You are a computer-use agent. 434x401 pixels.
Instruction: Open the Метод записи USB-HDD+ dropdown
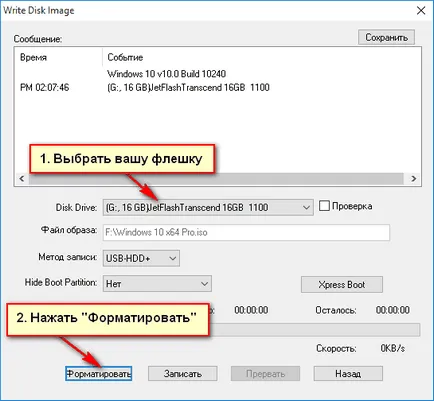coord(141,258)
